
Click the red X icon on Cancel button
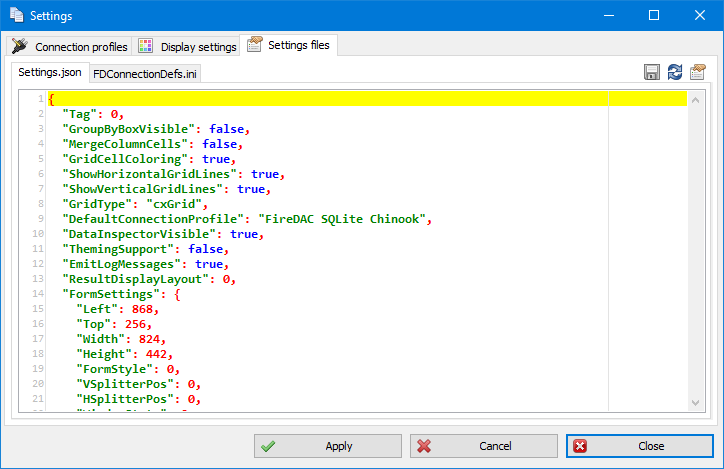pyautogui.click(x=424, y=446)
